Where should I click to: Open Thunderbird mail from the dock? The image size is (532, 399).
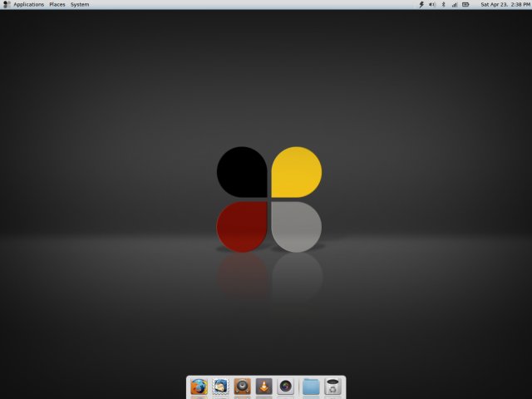[220, 387]
